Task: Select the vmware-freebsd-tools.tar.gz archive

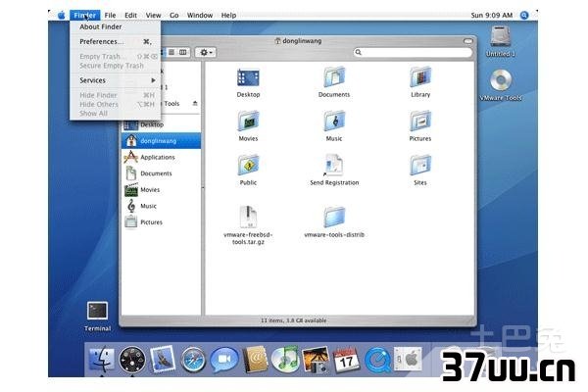Action: [248, 217]
